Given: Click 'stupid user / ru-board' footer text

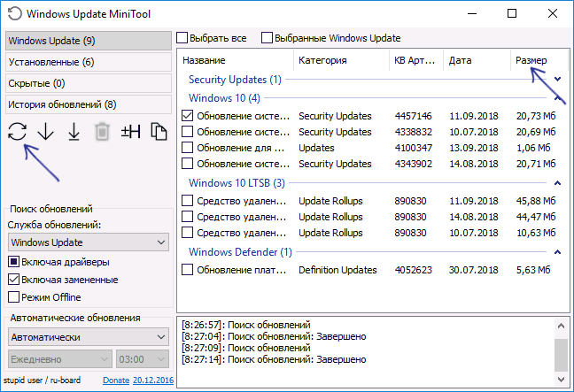Looking at the screenshot, I should pyautogui.click(x=43, y=380).
